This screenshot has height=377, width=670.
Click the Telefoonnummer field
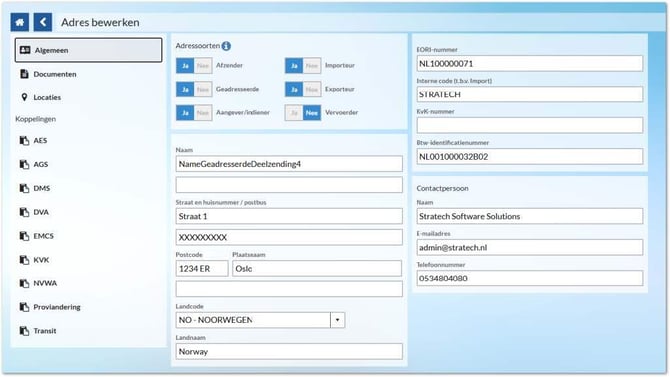529,278
